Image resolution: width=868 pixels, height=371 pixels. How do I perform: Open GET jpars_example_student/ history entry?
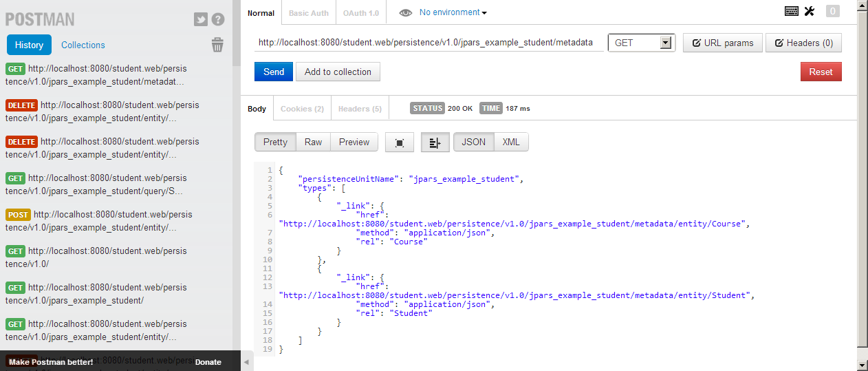point(96,294)
